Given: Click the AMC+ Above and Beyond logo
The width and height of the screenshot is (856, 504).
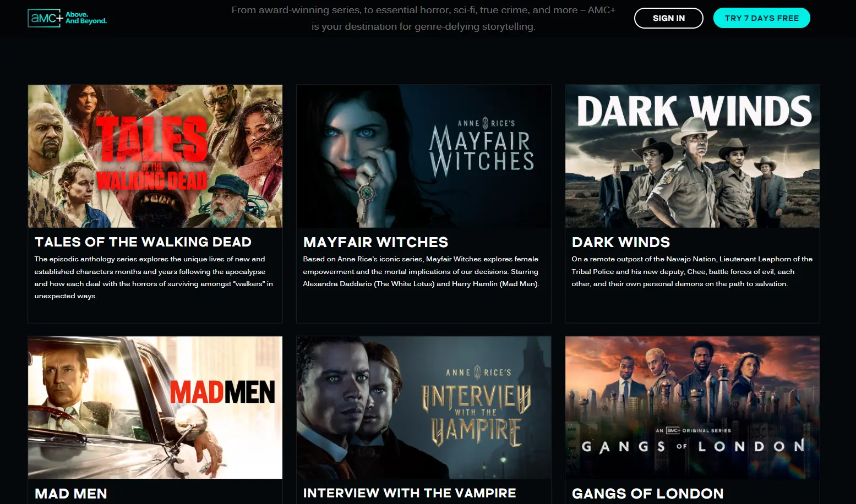Looking at the screenshot, I should (x=67, y=18).
